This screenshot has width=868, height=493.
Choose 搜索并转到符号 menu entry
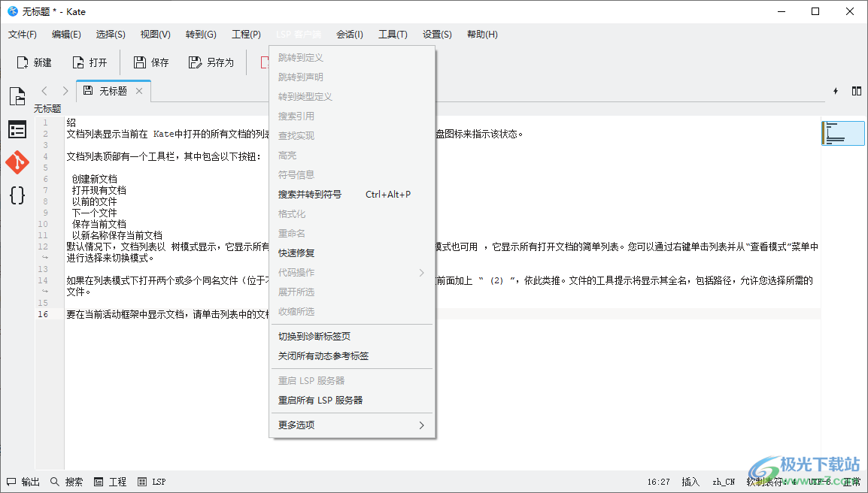click(352, 194)
